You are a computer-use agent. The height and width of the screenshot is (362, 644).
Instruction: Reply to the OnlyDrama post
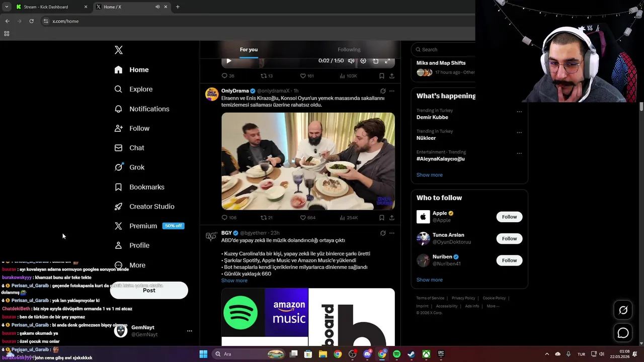(x=229, y=218)
